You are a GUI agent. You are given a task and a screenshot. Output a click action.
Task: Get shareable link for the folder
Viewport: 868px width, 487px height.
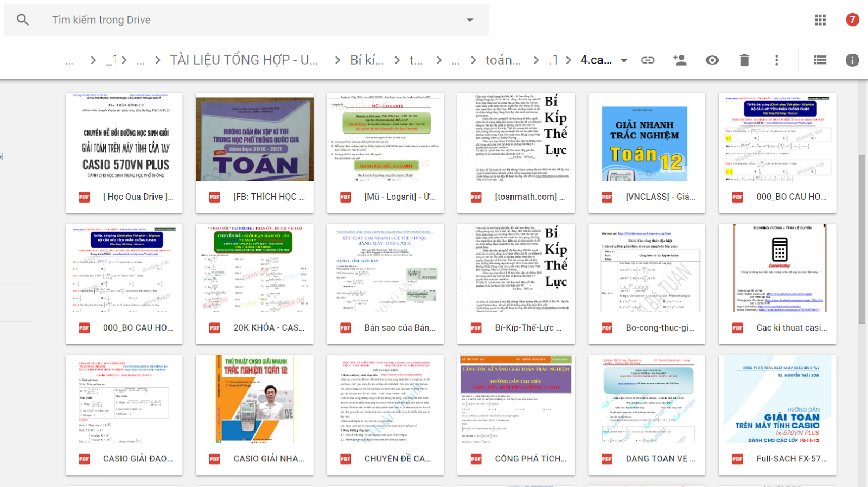(x=648, y=60)
